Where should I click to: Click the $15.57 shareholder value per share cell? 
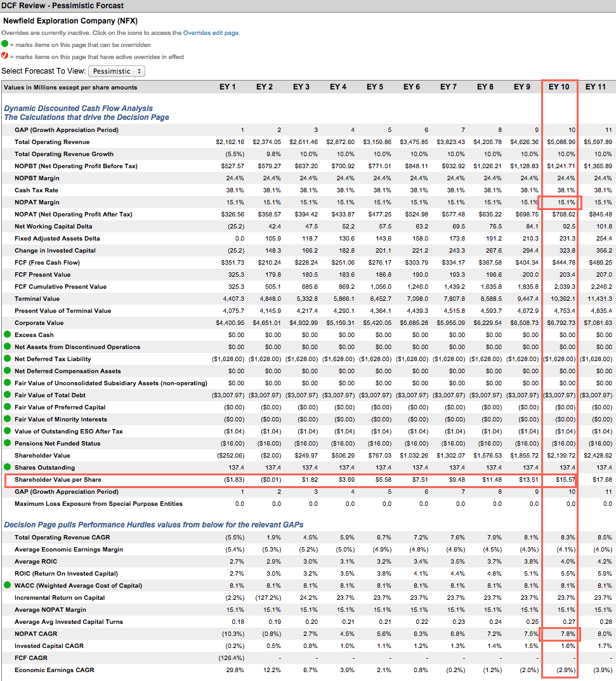tap(566, 480)
